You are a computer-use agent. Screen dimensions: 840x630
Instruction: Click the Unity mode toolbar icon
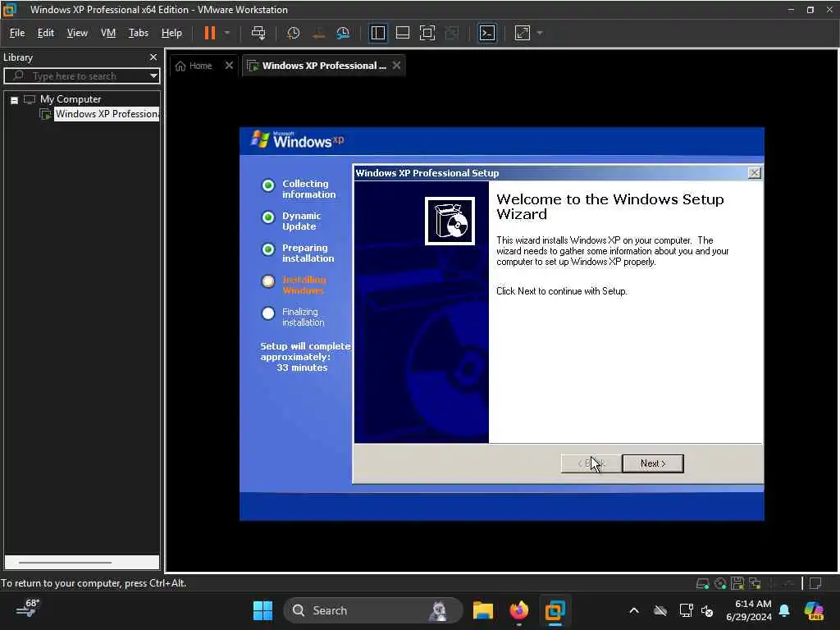[452, 33]
